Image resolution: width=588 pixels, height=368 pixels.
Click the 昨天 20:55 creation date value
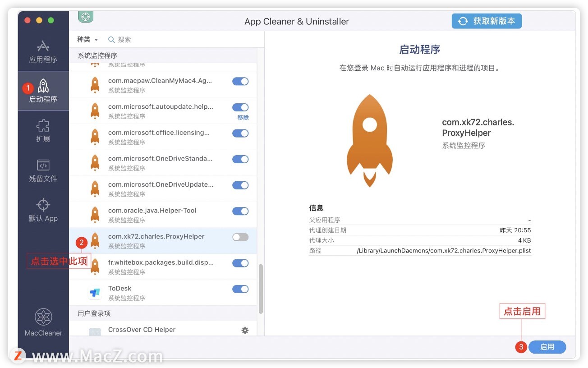tap(515, 230)
